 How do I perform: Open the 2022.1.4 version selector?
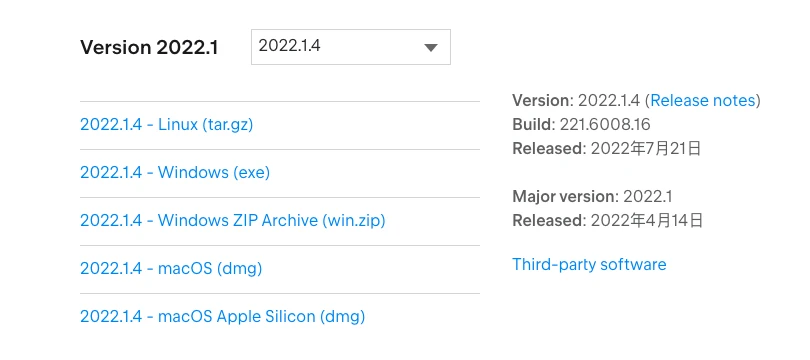(x=351, y=47)
